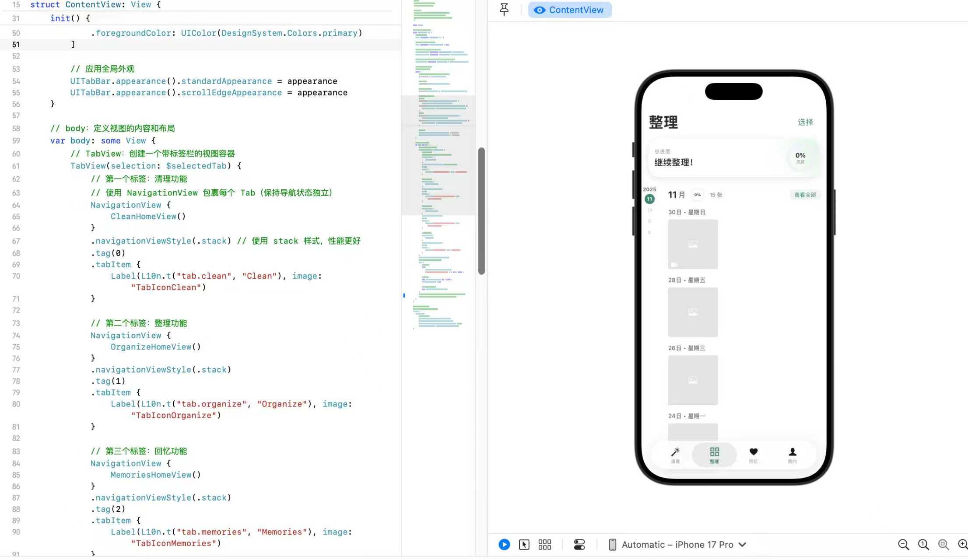Open the 30日 星期日 photo thumbnail
Image resolution: width=968 pixels, height=560 pixels.
point(693,244)
